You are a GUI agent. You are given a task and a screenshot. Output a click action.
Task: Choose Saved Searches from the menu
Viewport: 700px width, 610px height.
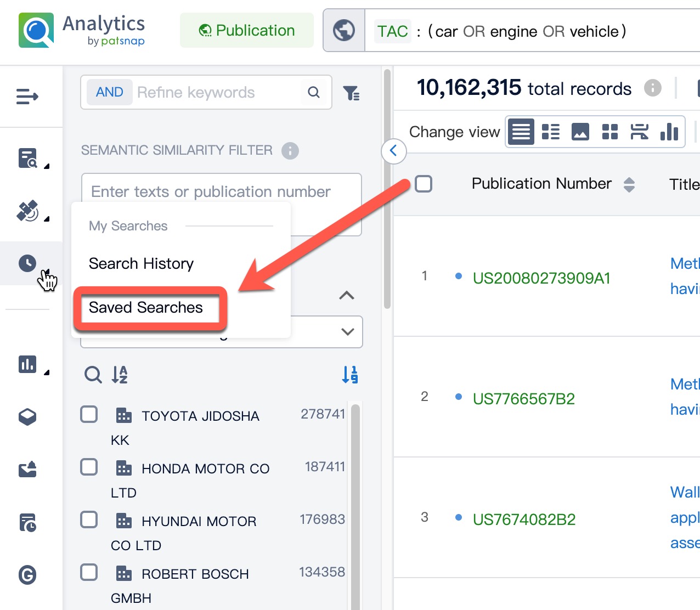pyautogui.click(x=146, y=308)
